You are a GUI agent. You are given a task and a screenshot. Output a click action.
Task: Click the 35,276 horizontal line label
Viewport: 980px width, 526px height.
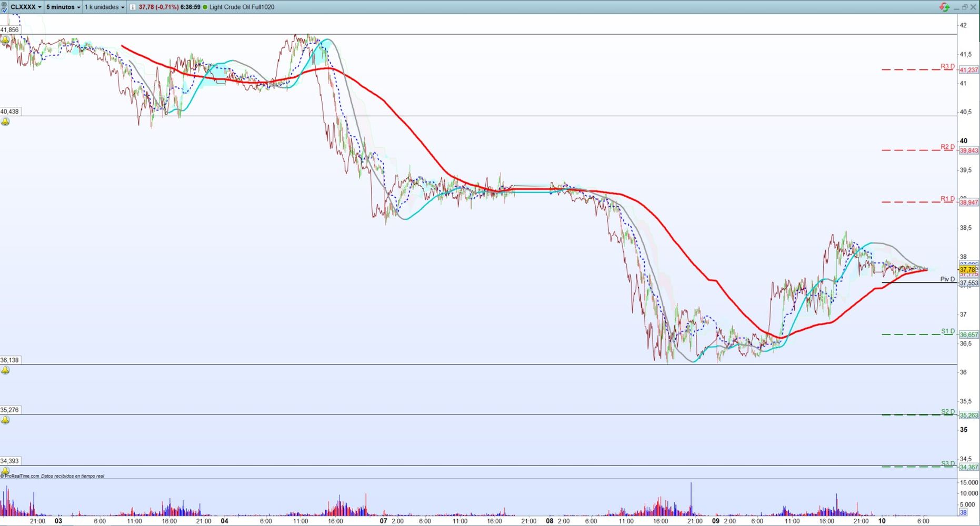pyautogui.click(x=9, y=410)
